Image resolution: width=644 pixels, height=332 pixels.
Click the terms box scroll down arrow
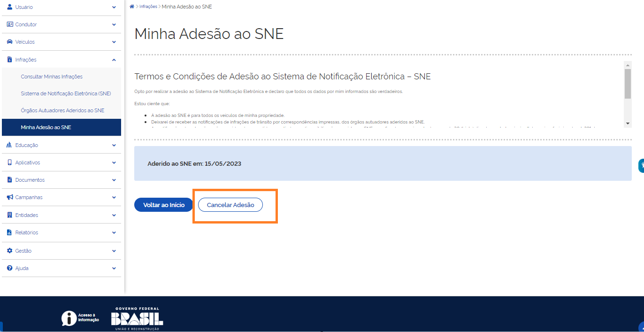(628, 123)
